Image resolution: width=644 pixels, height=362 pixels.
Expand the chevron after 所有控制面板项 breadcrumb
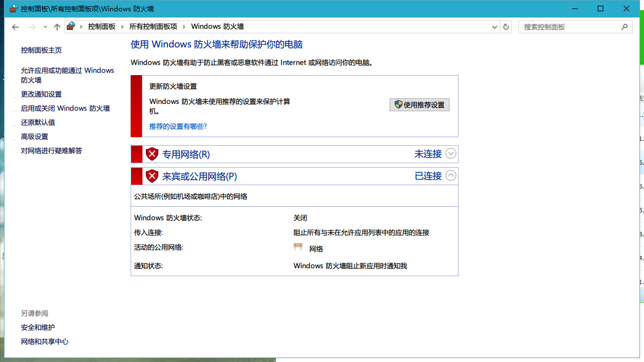coord(184,27)
